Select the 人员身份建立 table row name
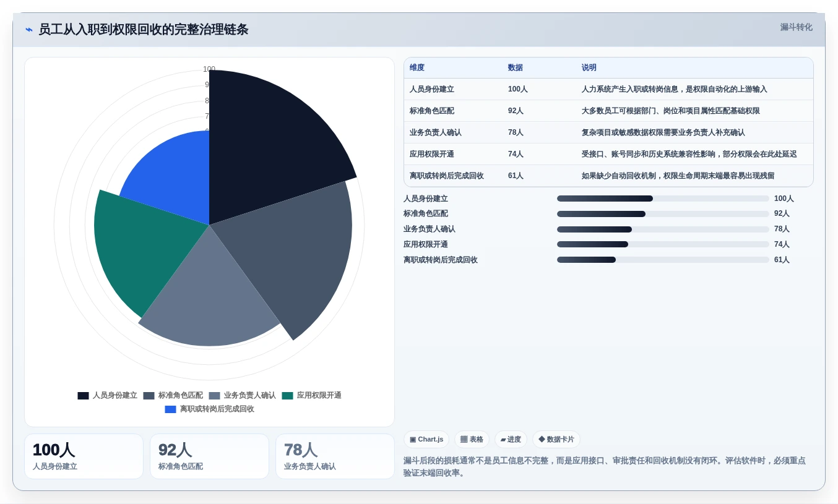The image size is (838, 504). coord(432,89)
